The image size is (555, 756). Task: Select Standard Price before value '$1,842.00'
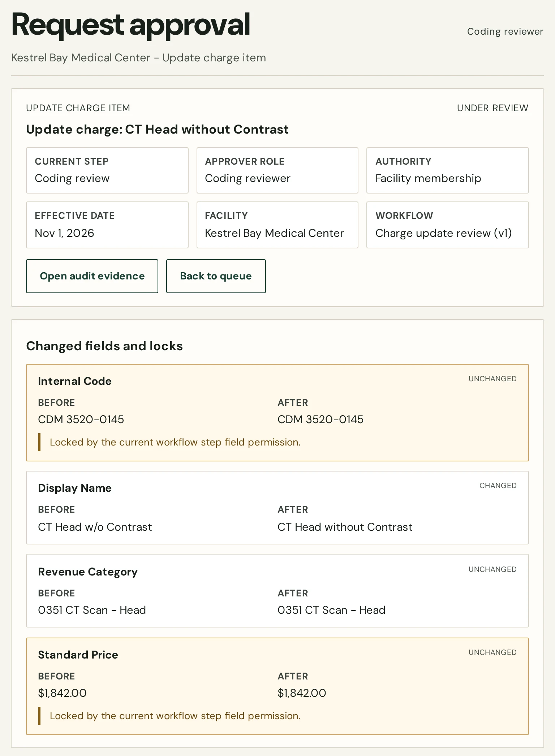coord(63,693)
